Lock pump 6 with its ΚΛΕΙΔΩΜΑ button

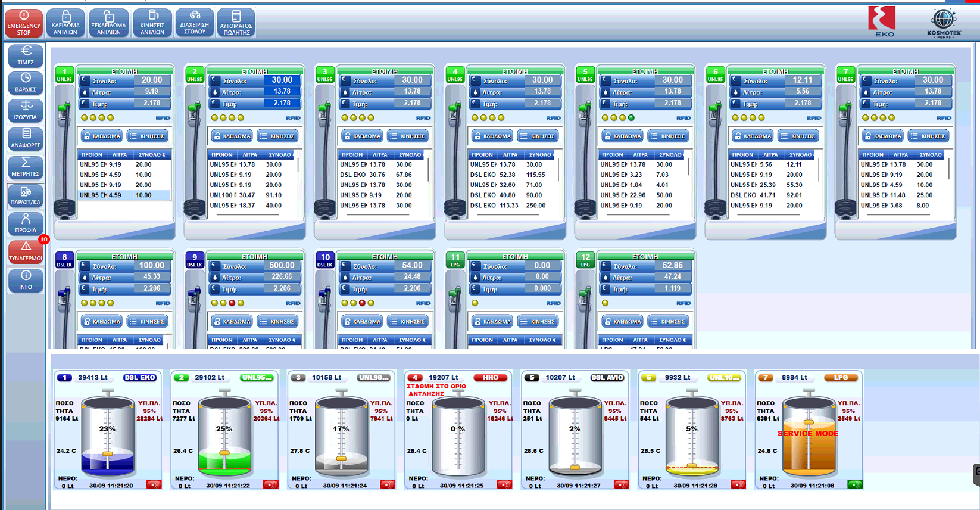753,136
